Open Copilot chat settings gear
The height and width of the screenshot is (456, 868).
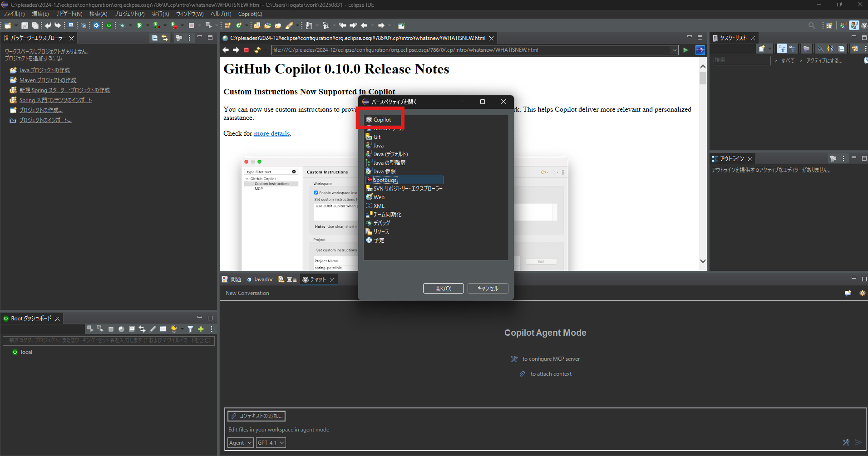click(x=863, y=293)
